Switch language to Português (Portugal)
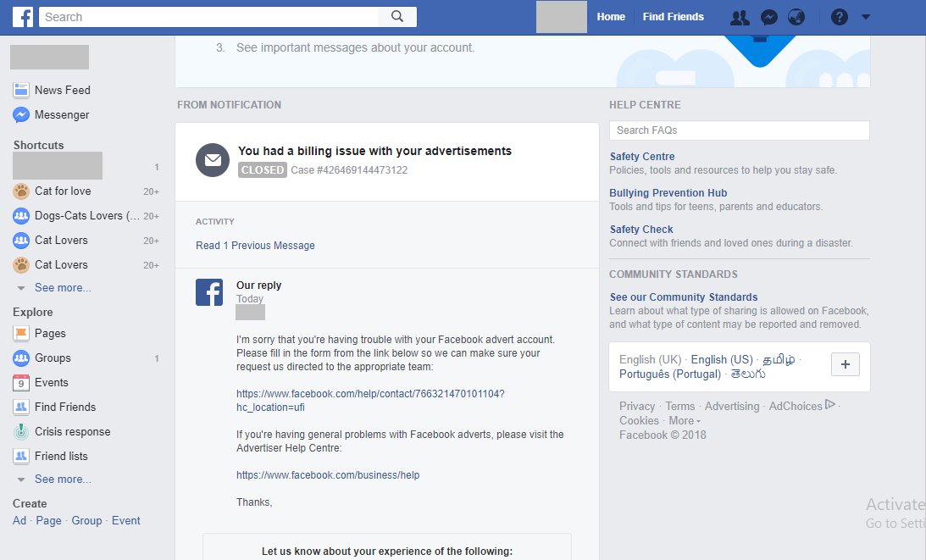926x560 pixels. [x=669, y=374]
